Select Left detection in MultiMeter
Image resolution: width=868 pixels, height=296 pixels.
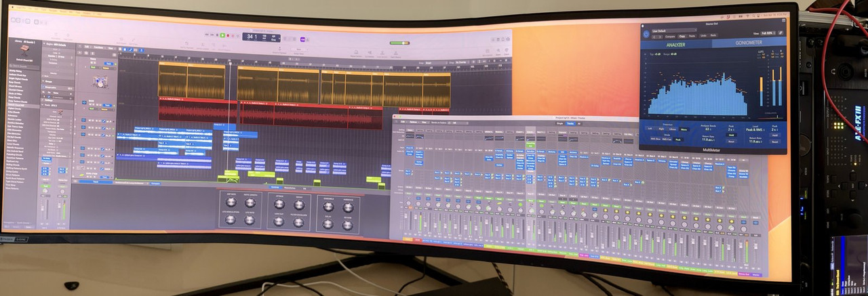click(x=650, y=129)
